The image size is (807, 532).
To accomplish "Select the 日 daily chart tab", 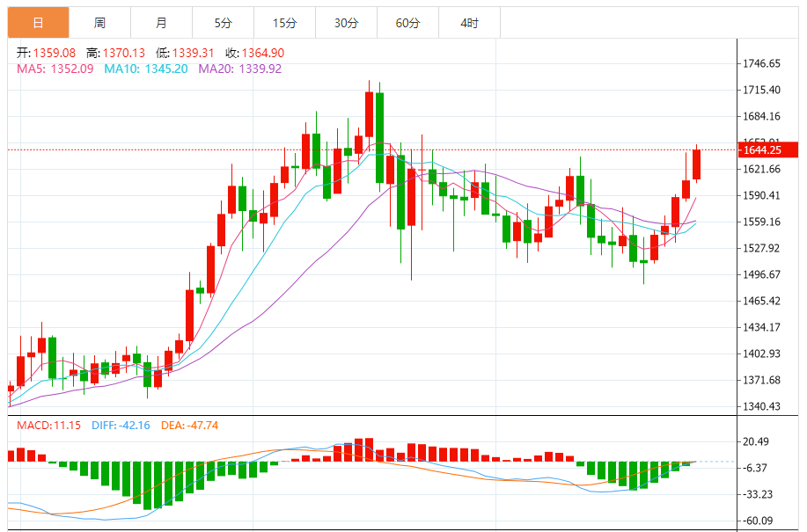I will pyautogui.click(x=38, y=23).
